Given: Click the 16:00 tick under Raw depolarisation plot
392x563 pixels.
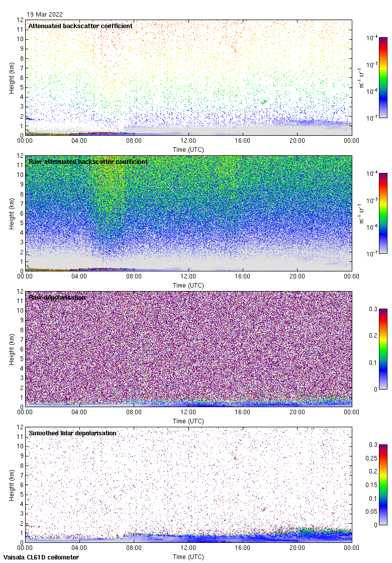Looking at the screenshot, I should point(243,412).
